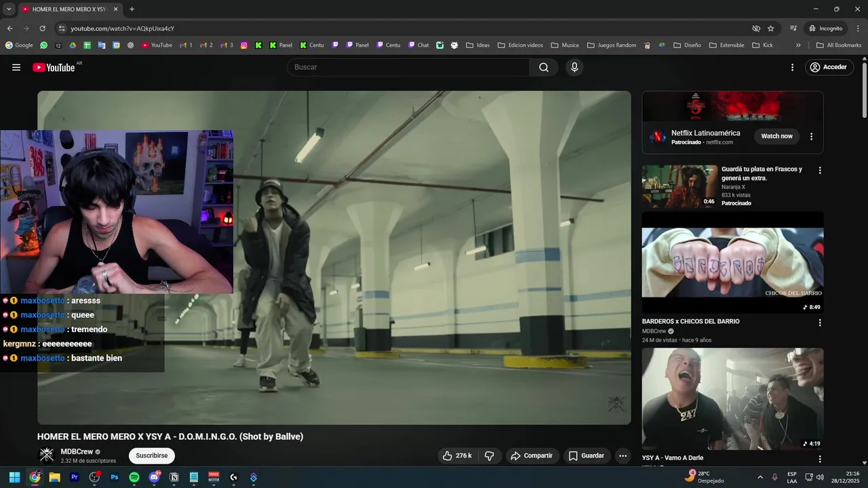868x488 pixels.
Task: Click the search magnifier button
Action: pos(544,67)
